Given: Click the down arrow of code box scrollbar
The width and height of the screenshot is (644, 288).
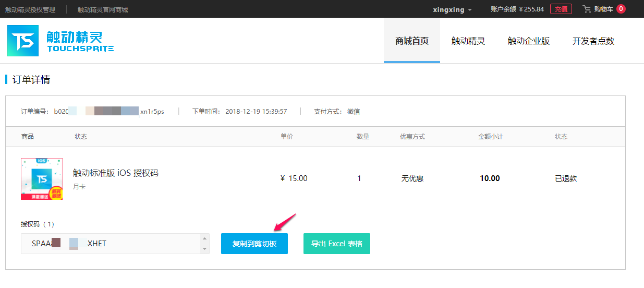Looking at the screenshot, I should [x=204, y=249].
